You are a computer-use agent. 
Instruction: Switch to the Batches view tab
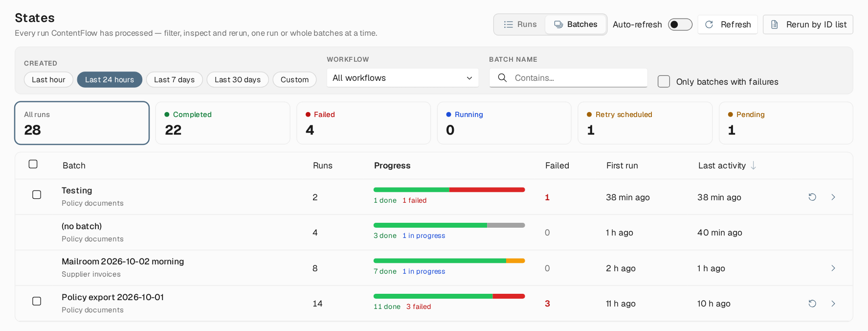coord(576,24)
